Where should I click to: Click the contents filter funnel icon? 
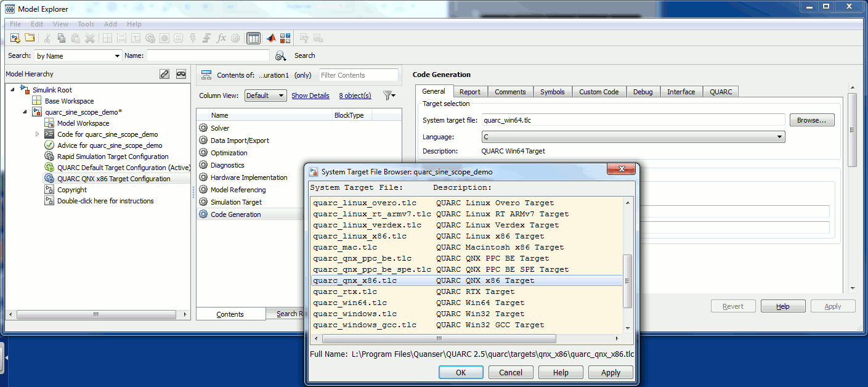(x=388, y=96)
